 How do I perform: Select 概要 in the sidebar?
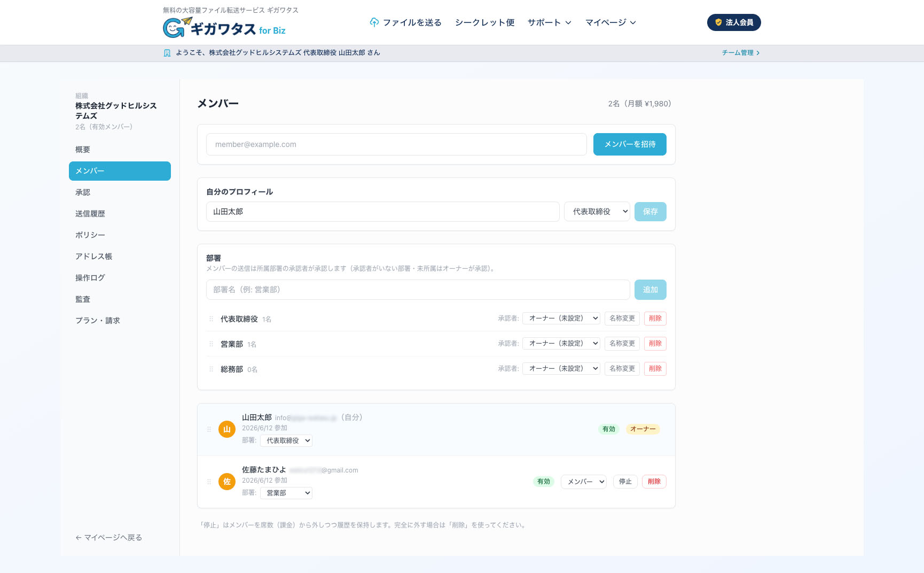[120, 150]
